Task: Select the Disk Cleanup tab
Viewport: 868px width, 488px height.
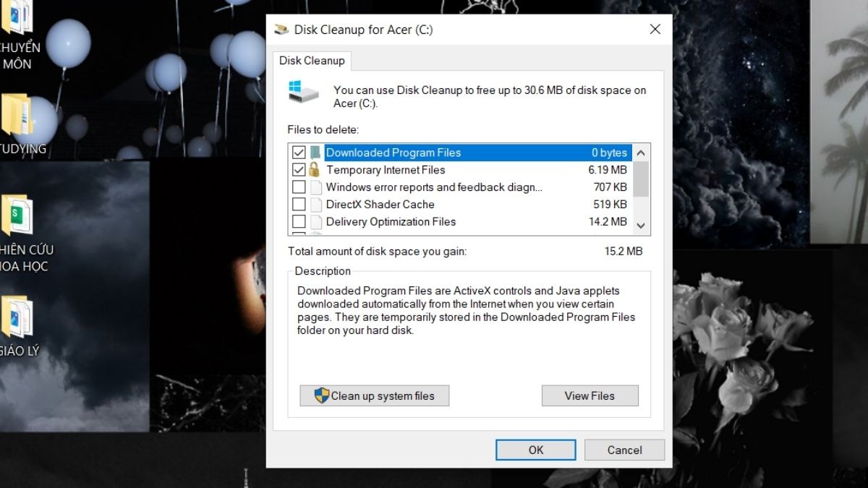Action: pos(312,61)
